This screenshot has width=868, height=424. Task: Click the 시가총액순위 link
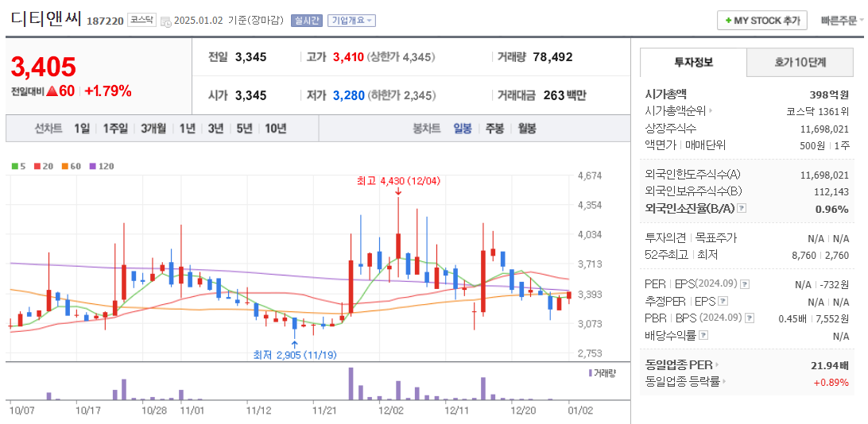pyautogui.click(x=676, y=111)
